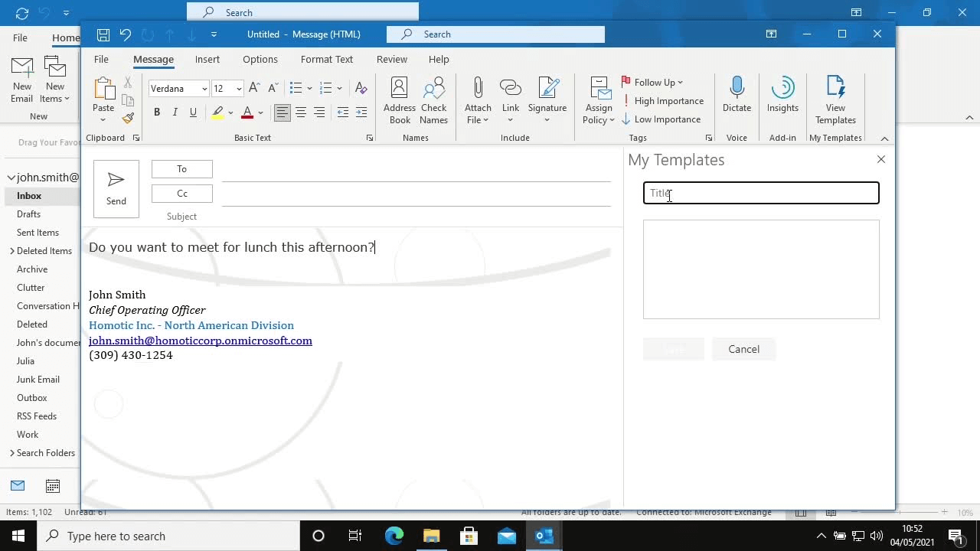This screenshot has height=551, width=980.
Task: Open the Insert ribbon tab
Action: pyautogui.click(x=207, y=59)
